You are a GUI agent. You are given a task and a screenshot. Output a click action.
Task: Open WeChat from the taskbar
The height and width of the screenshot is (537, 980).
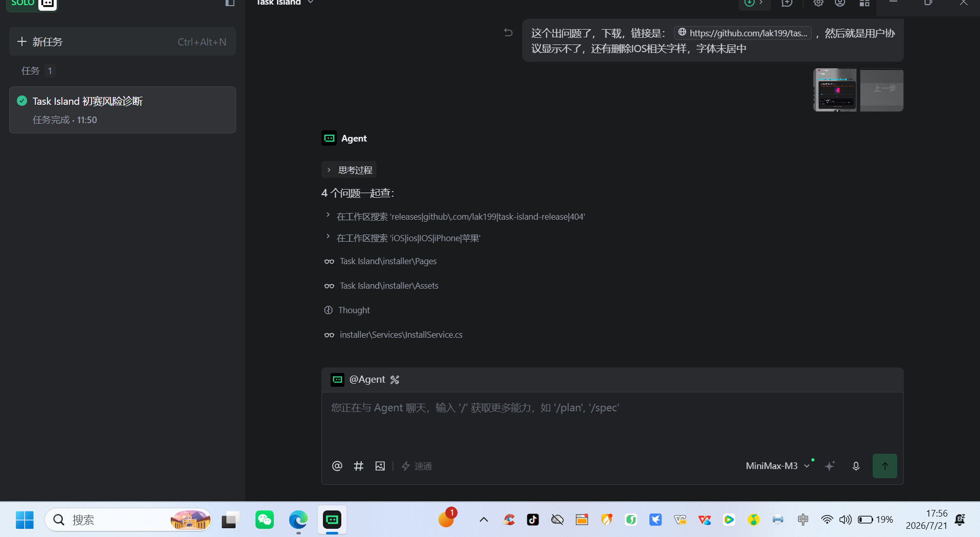click(265, 520)
